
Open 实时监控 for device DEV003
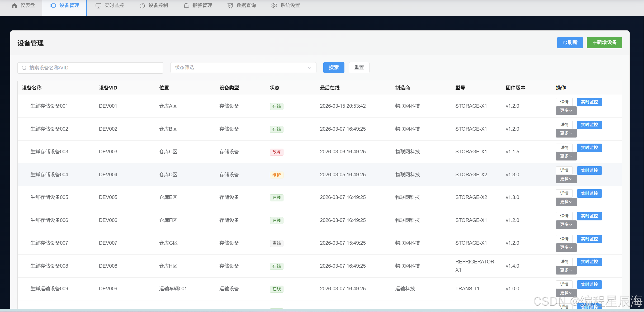pyautogui.click(x=589, y=148)
